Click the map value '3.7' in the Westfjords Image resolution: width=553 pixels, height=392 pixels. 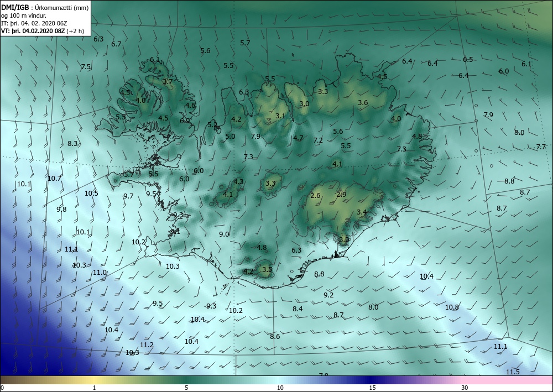coord(168,81)
